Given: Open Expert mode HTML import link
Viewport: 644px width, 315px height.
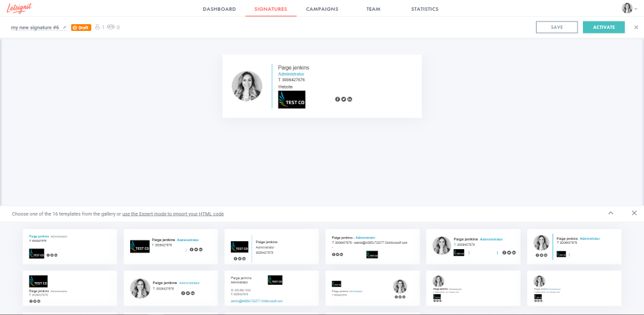Looking at the screenshot, I should tap(173, 214).
